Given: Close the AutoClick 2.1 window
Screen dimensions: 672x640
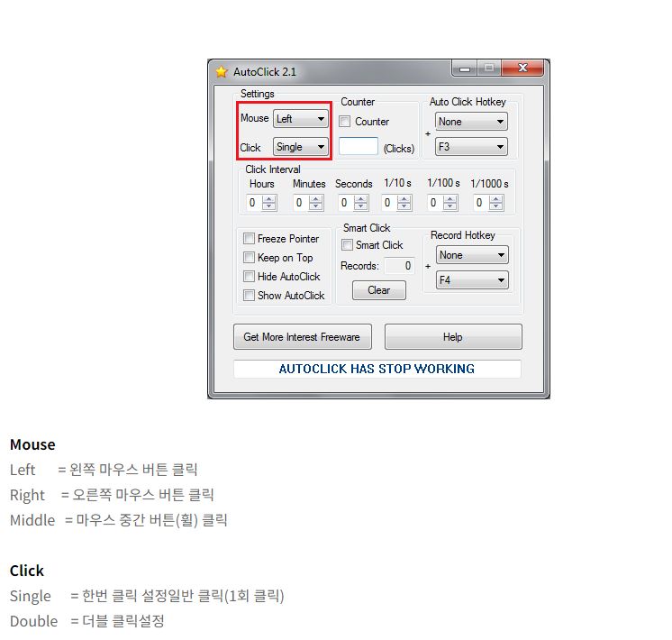Looking at the screenshot, I should pos(522,69).
